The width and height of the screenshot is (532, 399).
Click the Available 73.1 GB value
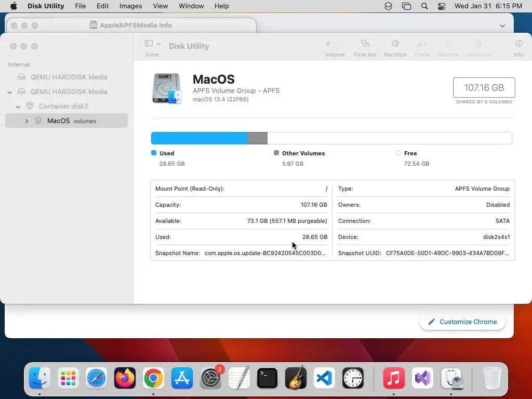287,221
